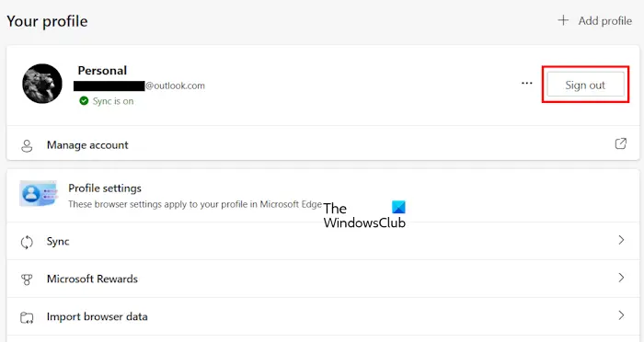Expand the Sync row chevron arrow
Image resolution: width=644 pixels, height=342 pixels.
tap(621, 240)
